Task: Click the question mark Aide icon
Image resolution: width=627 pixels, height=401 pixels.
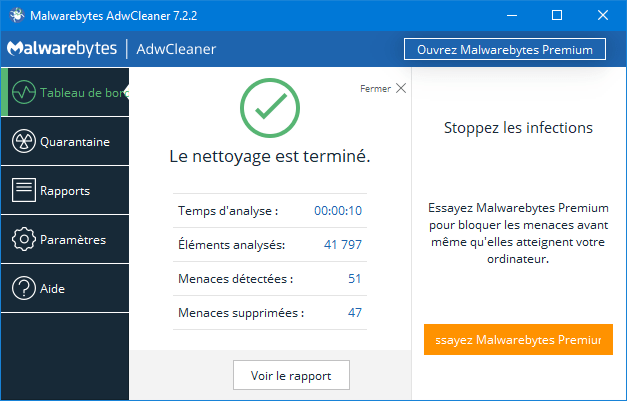Action: pyautogui.click(x=24, y=288)
